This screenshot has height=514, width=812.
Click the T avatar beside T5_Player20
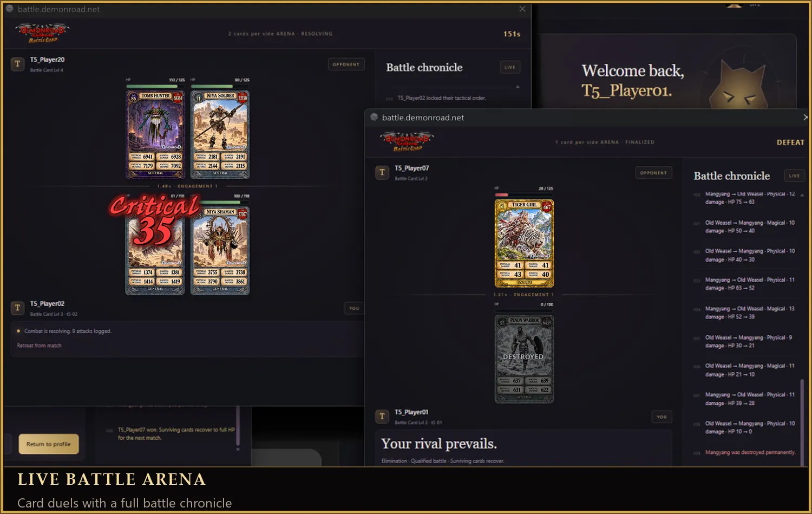(17, 64)
